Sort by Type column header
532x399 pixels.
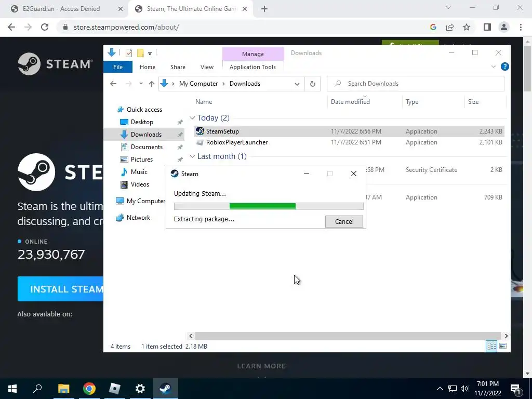click(412, 102)
